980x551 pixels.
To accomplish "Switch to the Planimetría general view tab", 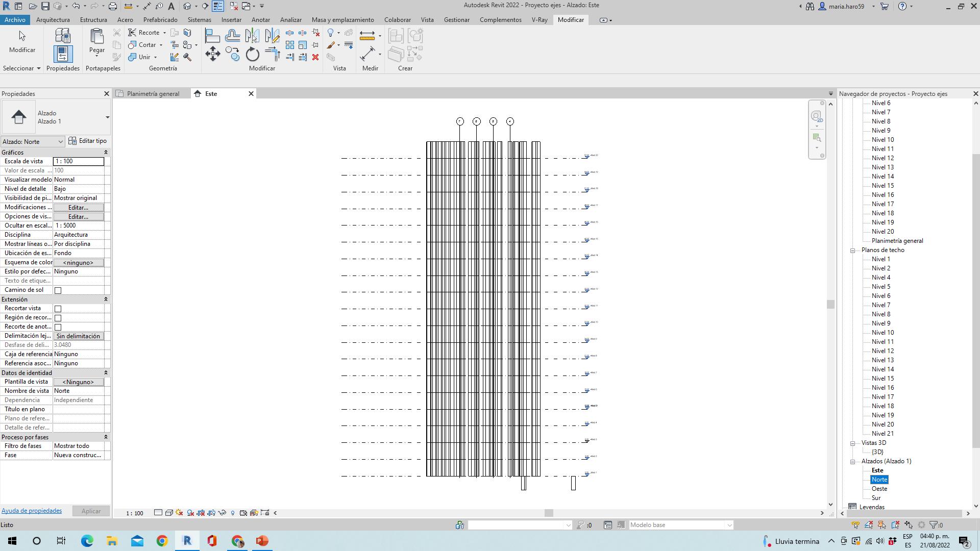I will pyautogui.click(x=153, y=94).
